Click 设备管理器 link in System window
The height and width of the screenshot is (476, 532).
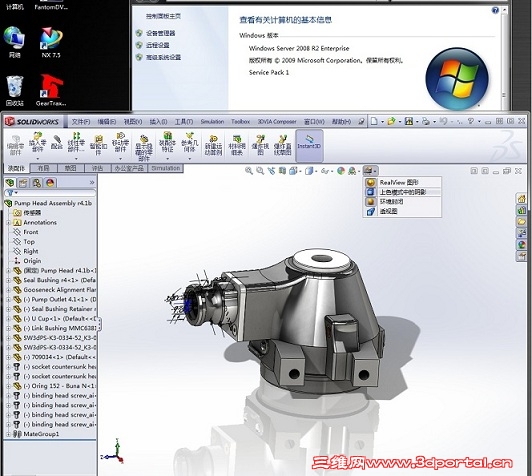point(160,33)
